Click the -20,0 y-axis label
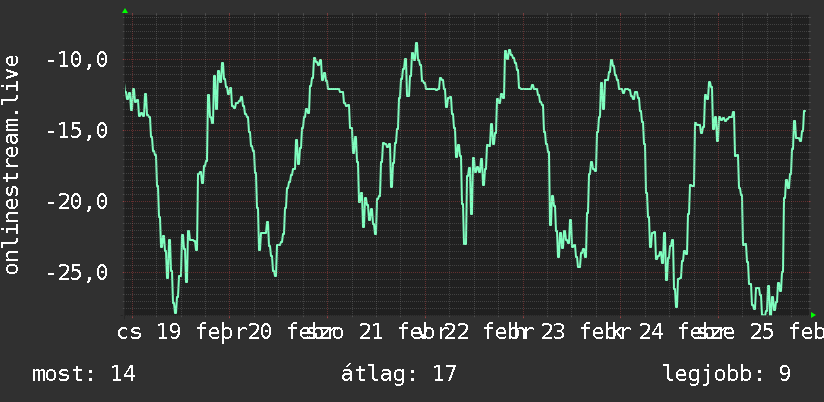The width and height of the screenshot is (824, 402). coord(77,202)
